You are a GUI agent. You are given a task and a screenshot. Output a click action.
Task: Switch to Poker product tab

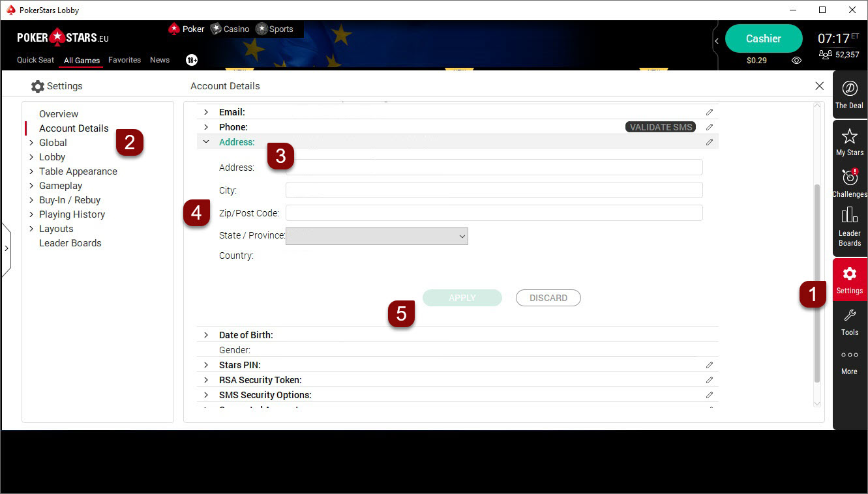click(x=187, y=29)
